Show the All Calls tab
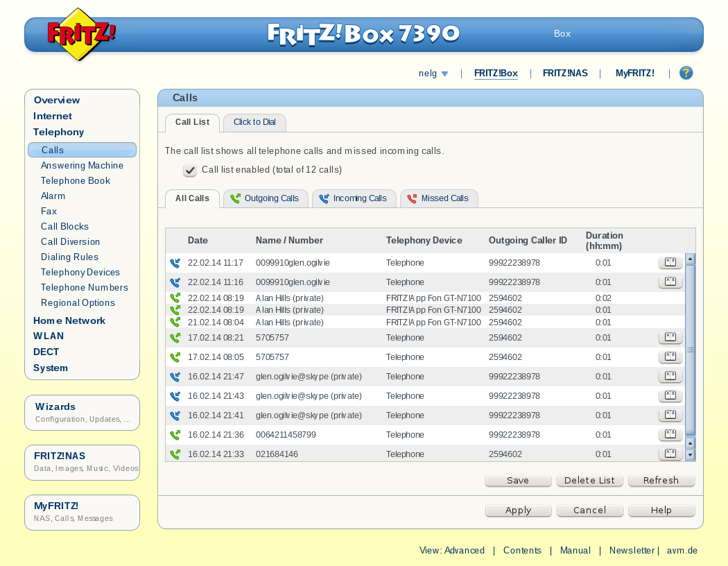The image size is (728, 566). pos(192,198)
